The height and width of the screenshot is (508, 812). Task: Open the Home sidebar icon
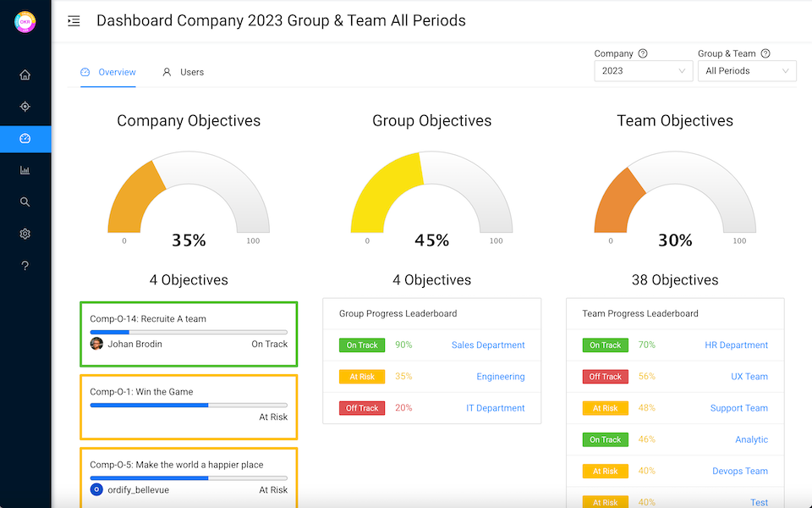pyautogui.click(x=25, y=75)
